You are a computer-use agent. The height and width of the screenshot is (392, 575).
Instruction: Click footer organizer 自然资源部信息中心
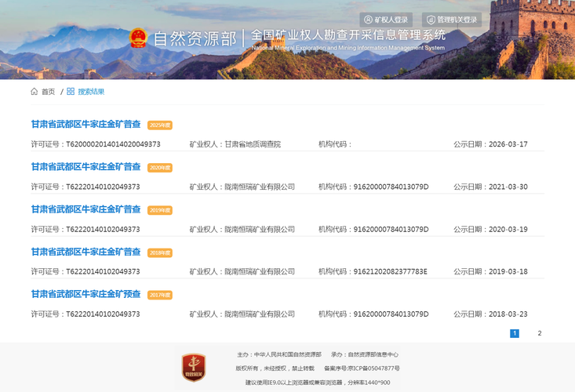pyautogui.click(x=373, y=354)
